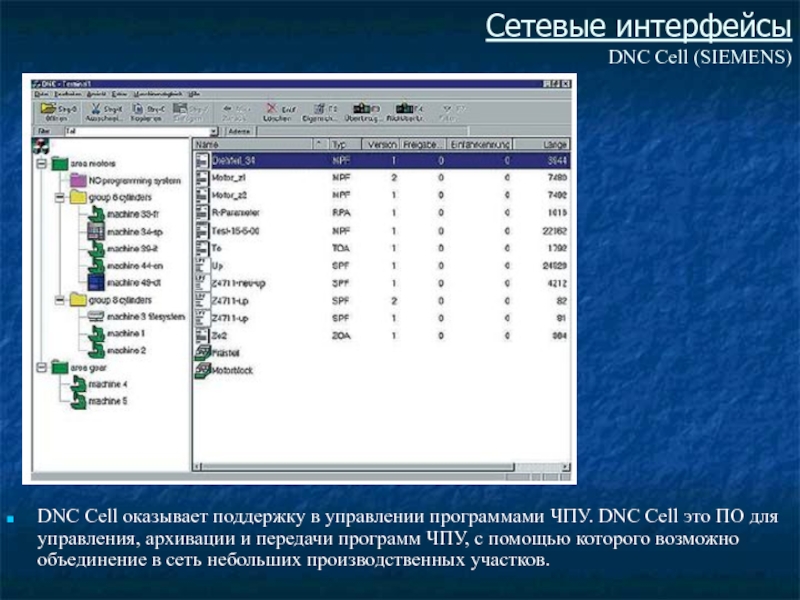Click the right arrow of the horizontal scrollbar
Image resolution: width=800 pixels, height=600 pixels.
click(566, 466)
